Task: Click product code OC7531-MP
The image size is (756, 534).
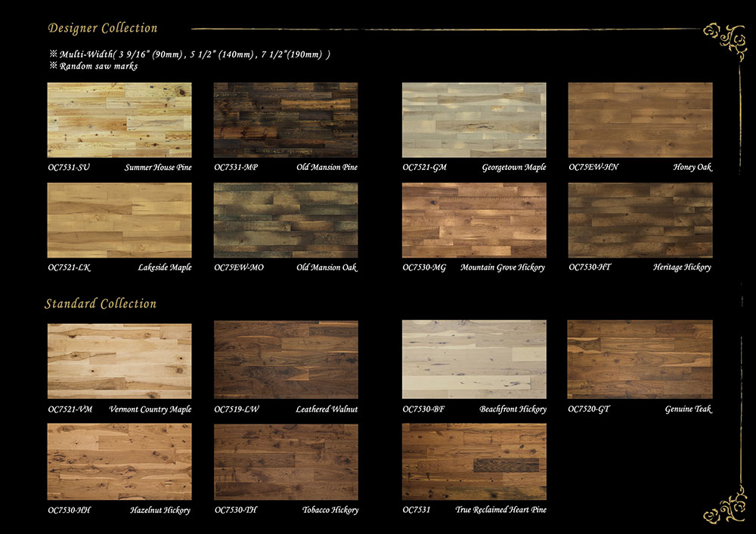Action: click(x=236, y=168)
